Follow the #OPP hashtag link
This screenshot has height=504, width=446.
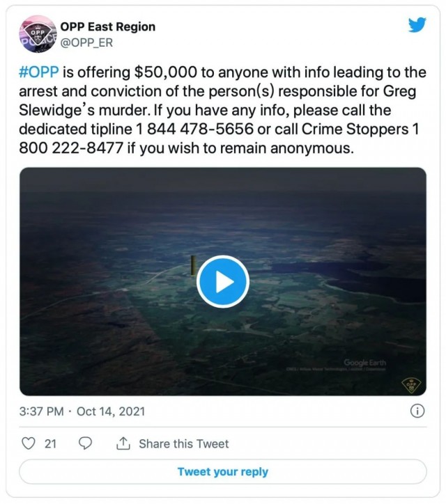coord(40,74)
